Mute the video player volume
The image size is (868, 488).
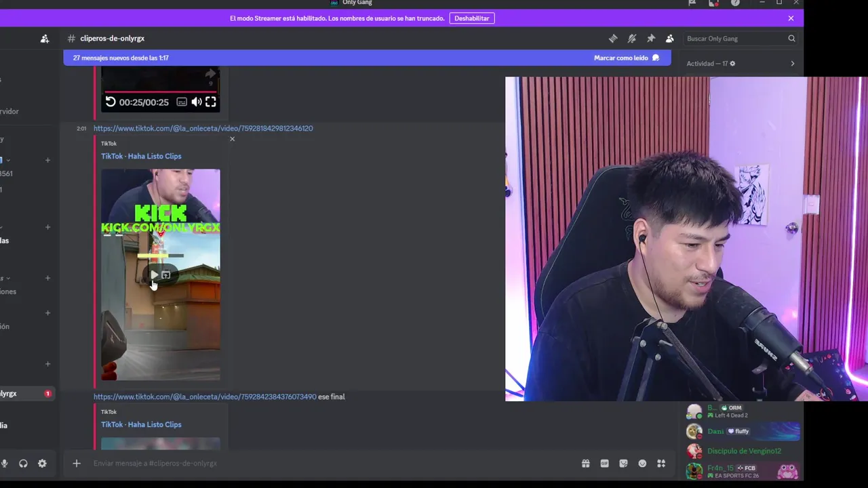point(196,102)
